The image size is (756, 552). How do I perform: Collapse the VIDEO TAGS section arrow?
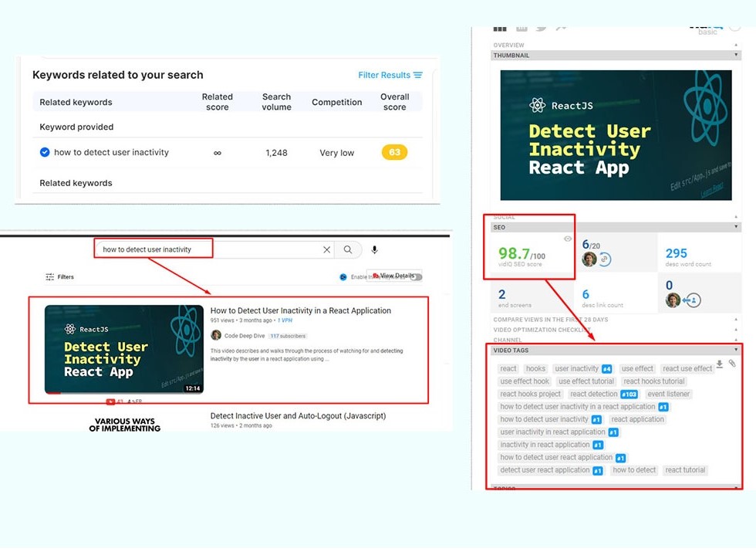point(736,350)
